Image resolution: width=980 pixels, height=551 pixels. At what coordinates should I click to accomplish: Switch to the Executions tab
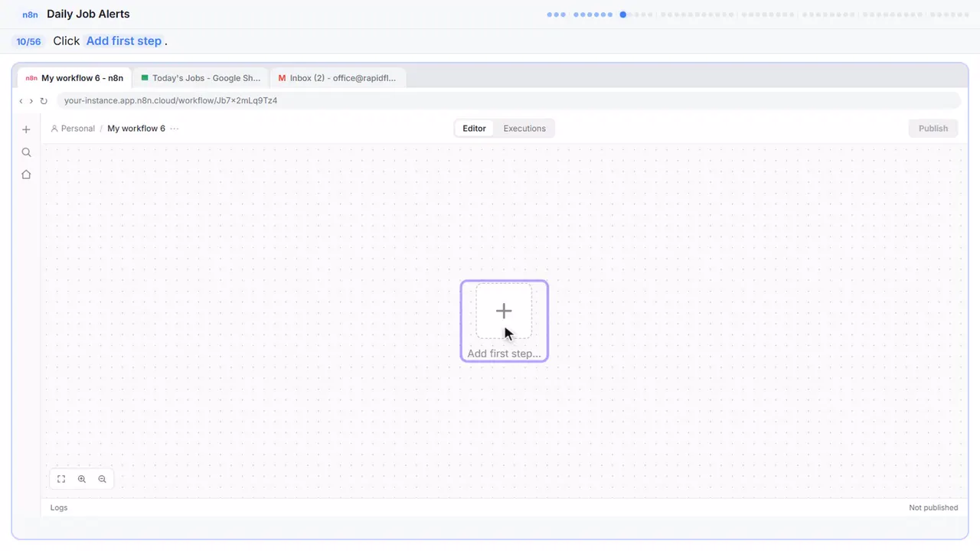pos(524,129)
